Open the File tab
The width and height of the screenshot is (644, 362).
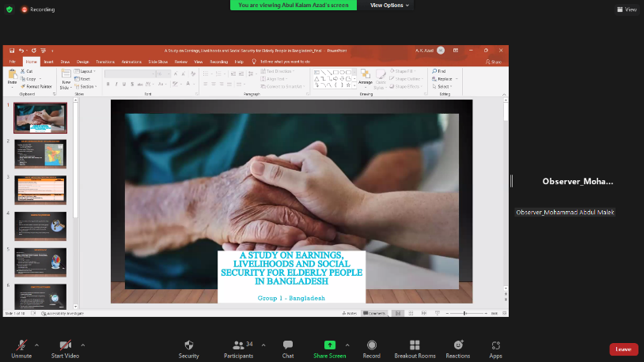tap(13, 62)
